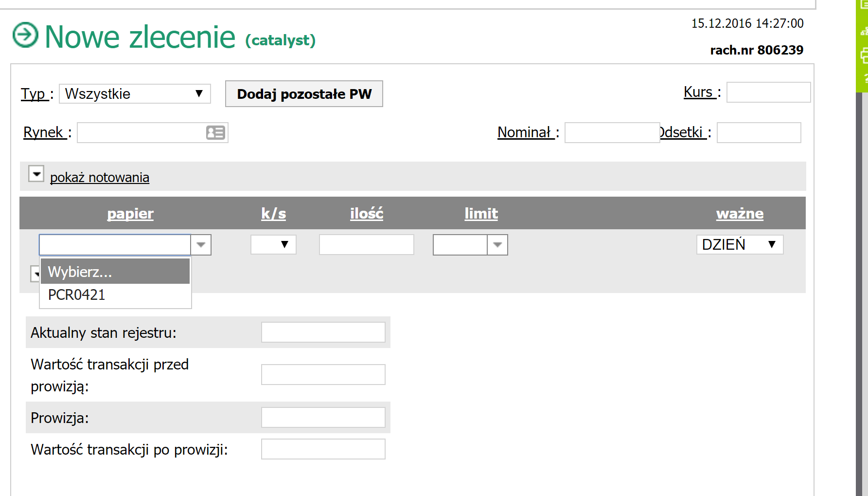Open the Typ dropdown showing Wszystkie
Image resolution: width=868 pixels, height=496 pixels.
pos(135,93)
